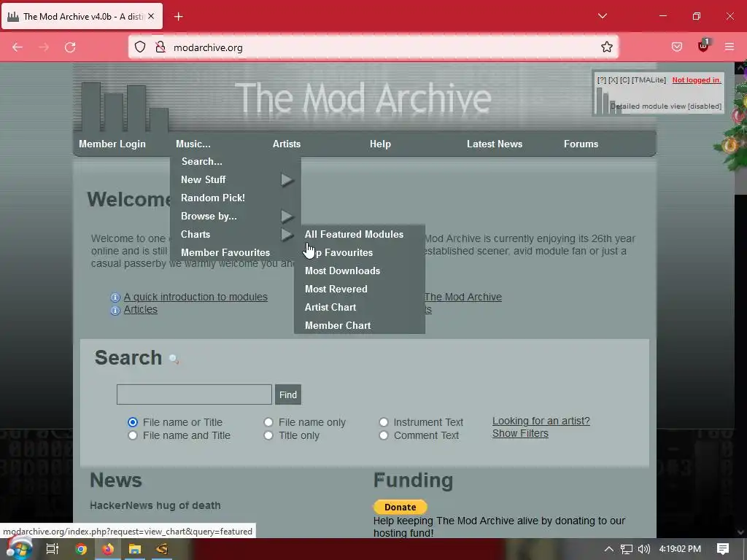Open Artists in navigation bar
This screenshot has height=560, width=747.
pos(286,144)
